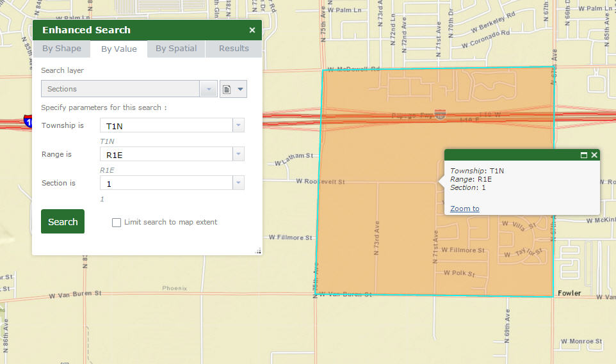
Task: Open the Township dropdown arrow
Action: tap(238, 125)
